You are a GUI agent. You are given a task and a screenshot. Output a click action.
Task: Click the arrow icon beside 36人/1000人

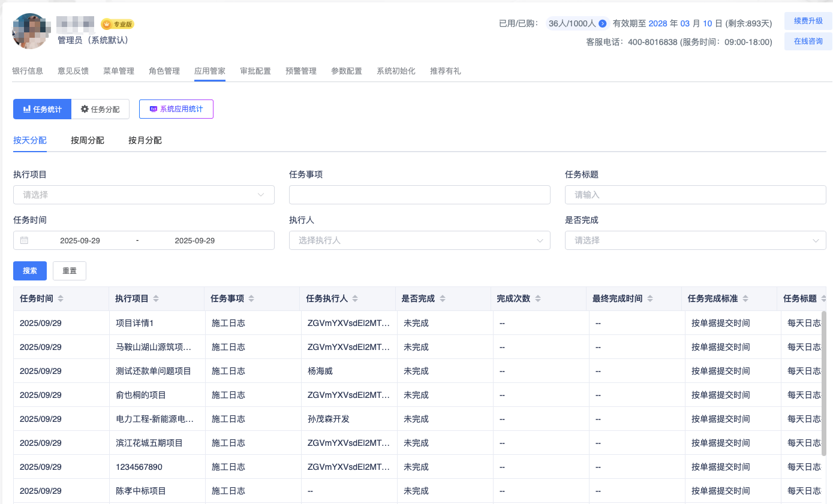click(603, 23)
